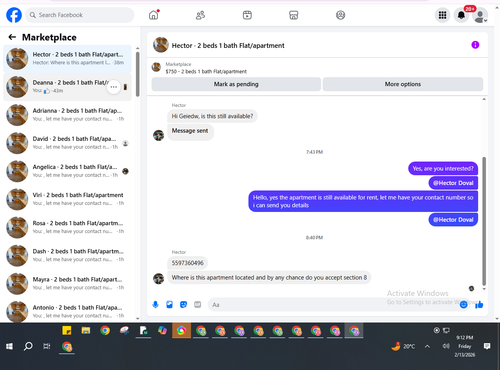Viewport: 500px width, 370px height.
Task: Click the voice clip microphone icon
Action: click(x=155, y=305)
